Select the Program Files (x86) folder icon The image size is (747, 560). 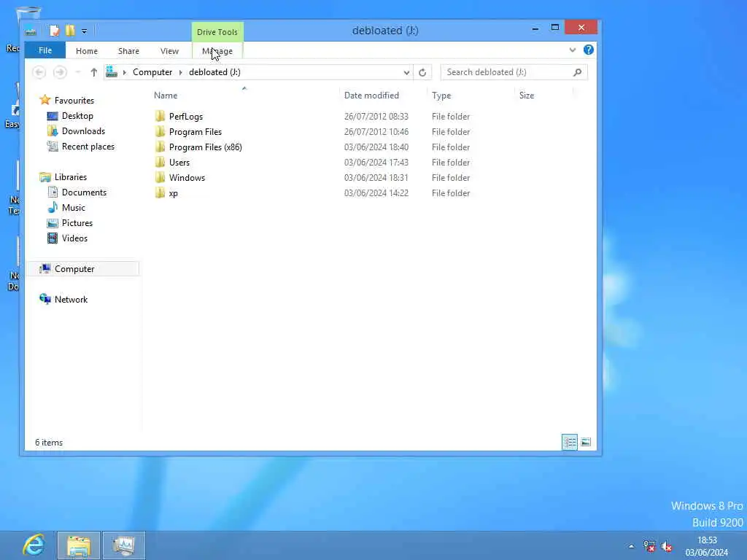[160, 147]
